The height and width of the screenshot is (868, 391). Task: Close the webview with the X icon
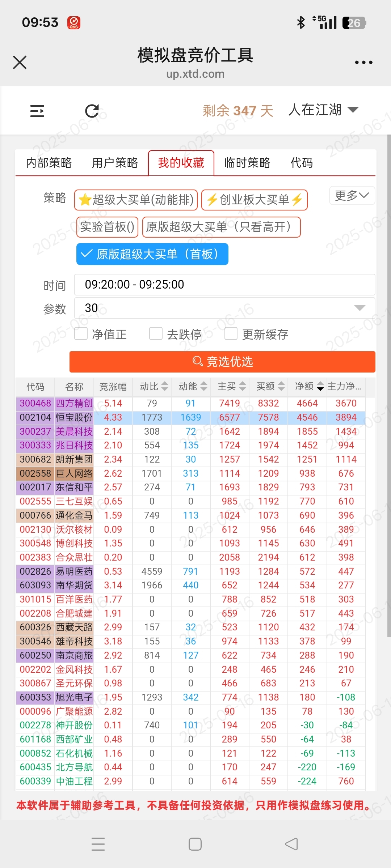pos(20,62)
